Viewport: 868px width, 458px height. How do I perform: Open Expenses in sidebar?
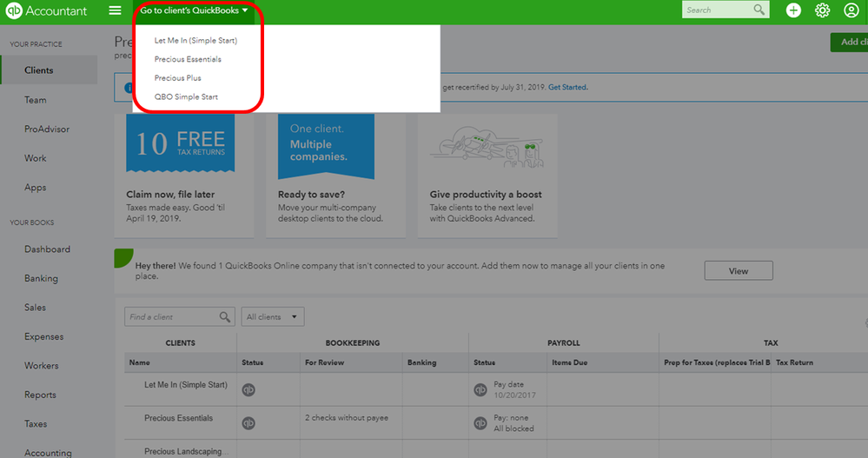click(x=43, y=336)
